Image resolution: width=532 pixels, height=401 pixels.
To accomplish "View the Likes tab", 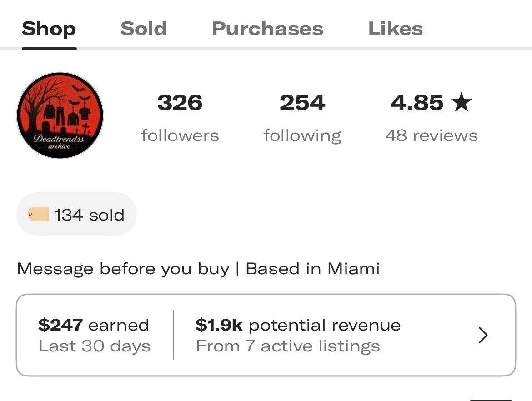I will point(396,29).
